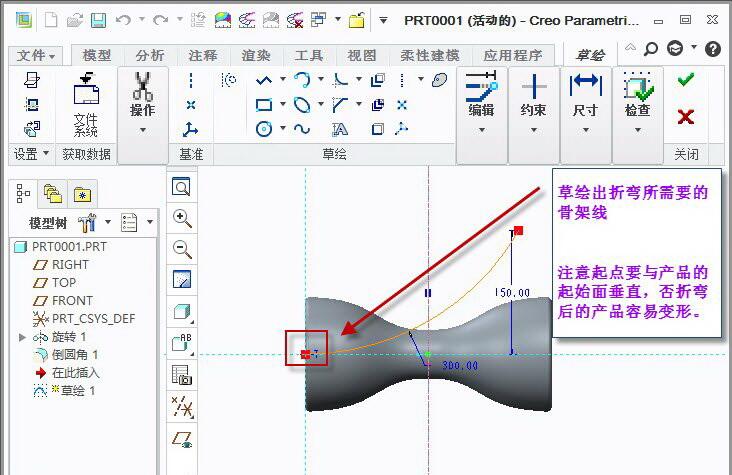
Task: Select the Rectangle sketch tool
Action: point(264,105)
